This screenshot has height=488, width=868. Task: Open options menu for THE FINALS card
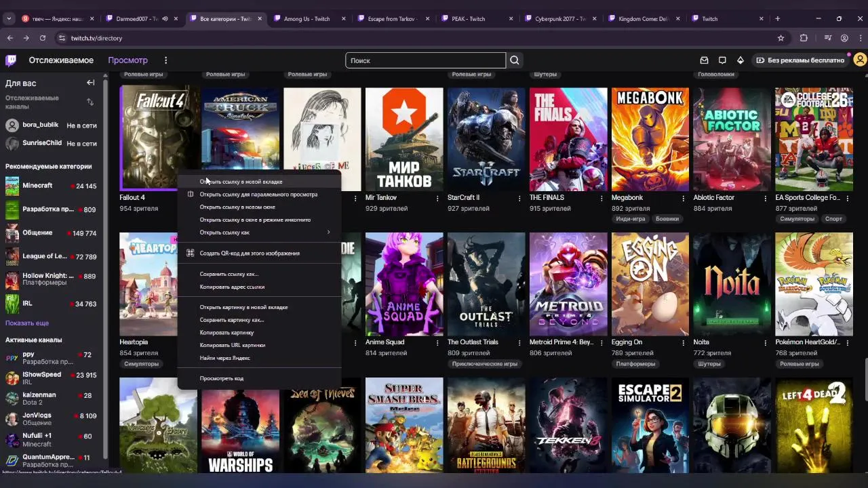pos(601,198)
